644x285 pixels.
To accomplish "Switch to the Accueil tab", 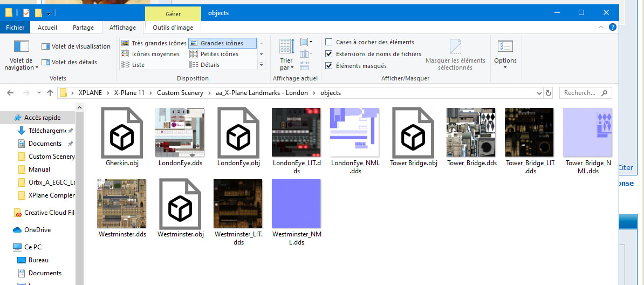I will point(47,28).
